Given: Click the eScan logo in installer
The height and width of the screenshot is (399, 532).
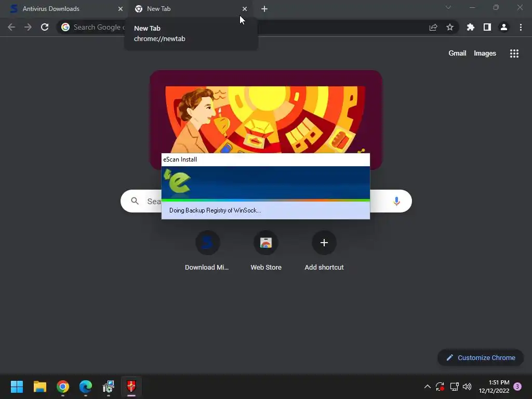Looking at the screenshot, I should point(177,181).
